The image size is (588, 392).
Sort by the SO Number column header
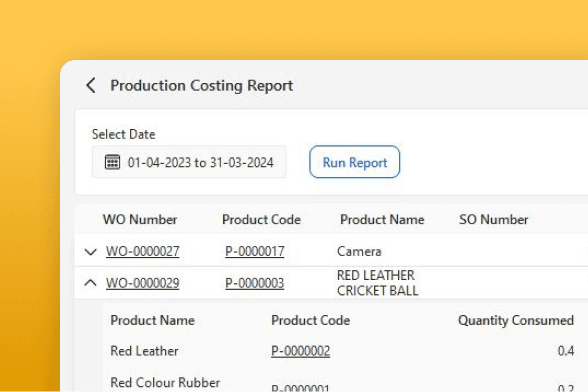pos(494,219)
